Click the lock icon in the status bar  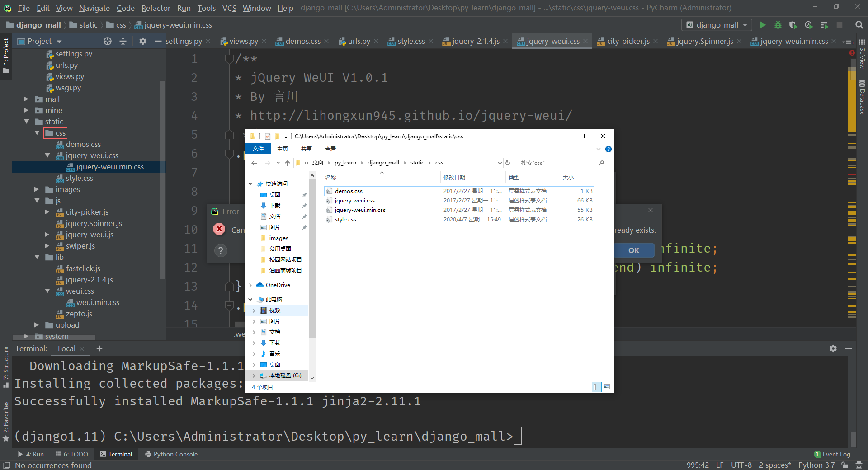pyautogui.click(x=844, y=465)
